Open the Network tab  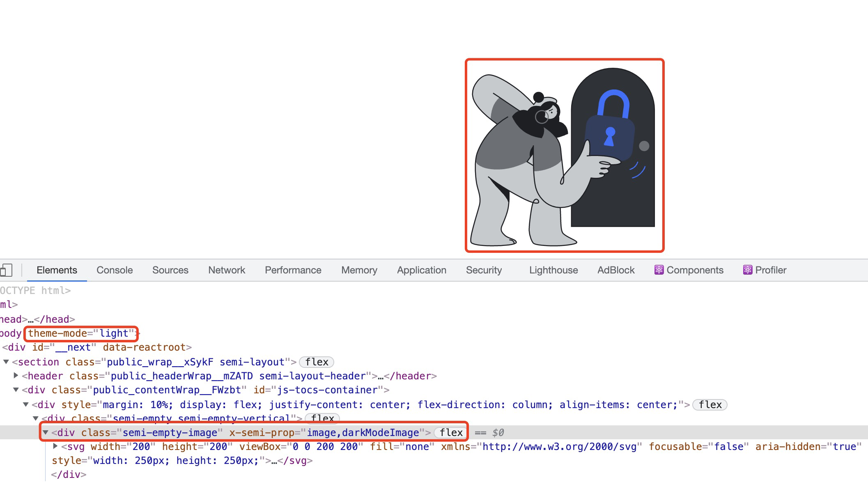tap(226, 270)
